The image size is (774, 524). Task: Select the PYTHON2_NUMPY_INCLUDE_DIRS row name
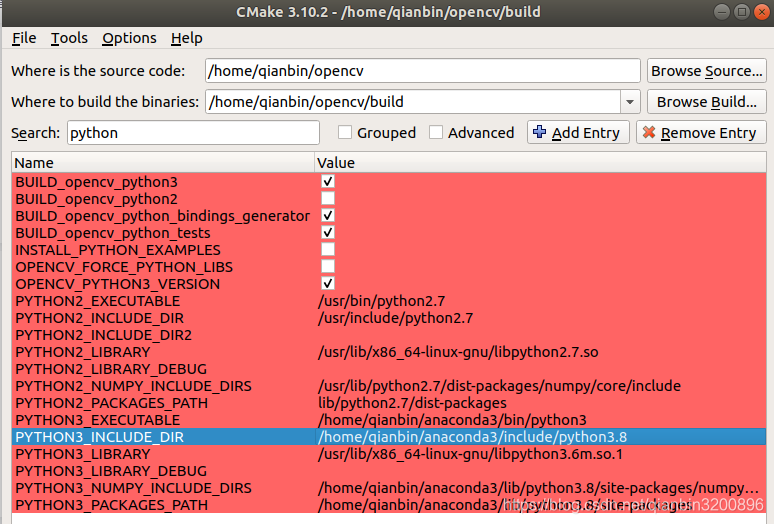(133, 386)
